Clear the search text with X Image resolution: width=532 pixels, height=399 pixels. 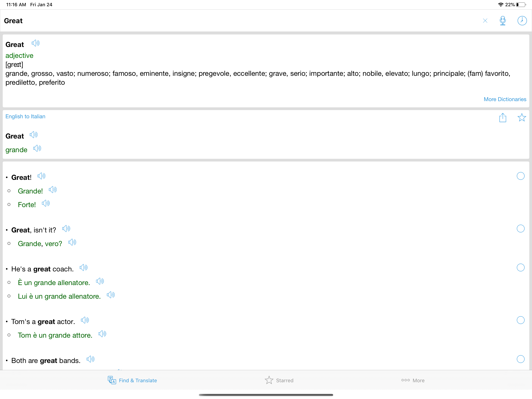tap(485, 21)
